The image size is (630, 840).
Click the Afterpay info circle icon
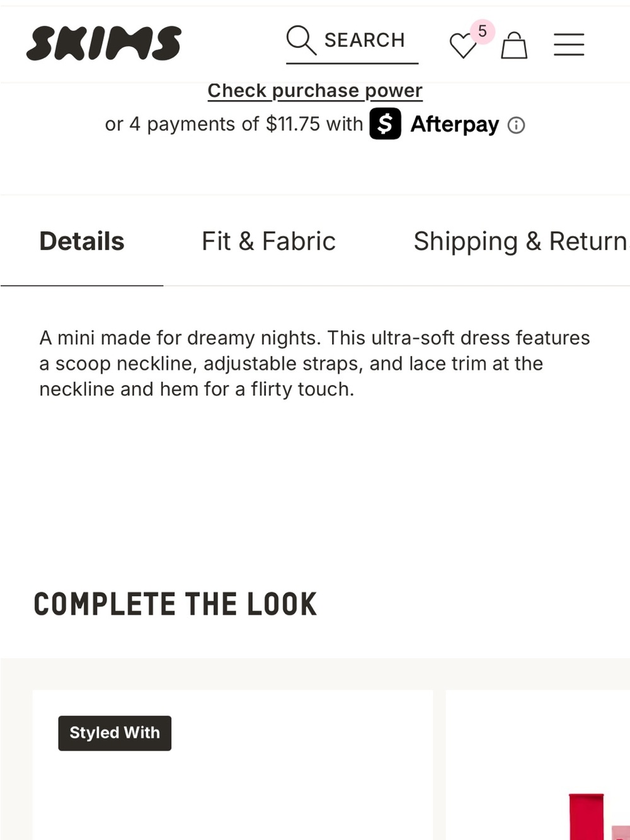[x=516, y=125]
